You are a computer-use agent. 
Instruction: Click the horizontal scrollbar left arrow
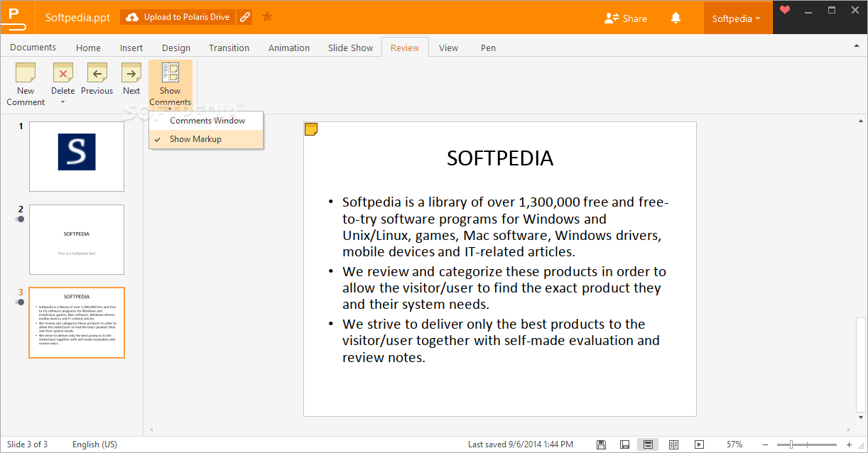pyautogui.click(x=150, y=430)
